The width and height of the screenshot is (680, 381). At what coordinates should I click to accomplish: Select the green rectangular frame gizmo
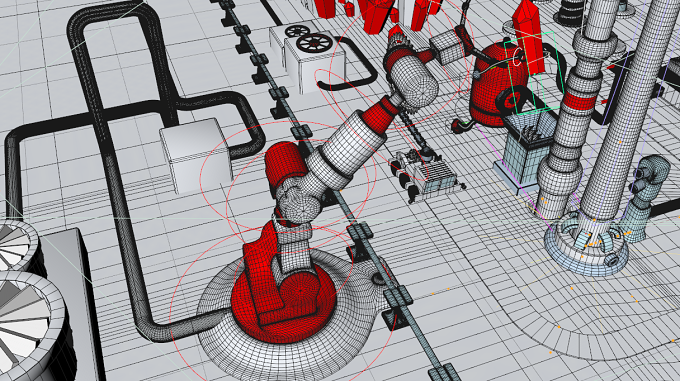(x=534, y=73)
